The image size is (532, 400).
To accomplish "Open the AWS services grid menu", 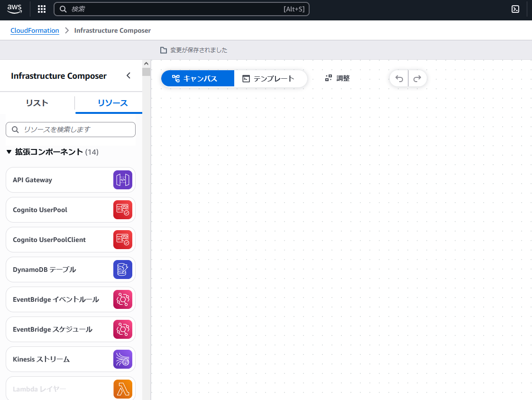I will tap(42, 9).
